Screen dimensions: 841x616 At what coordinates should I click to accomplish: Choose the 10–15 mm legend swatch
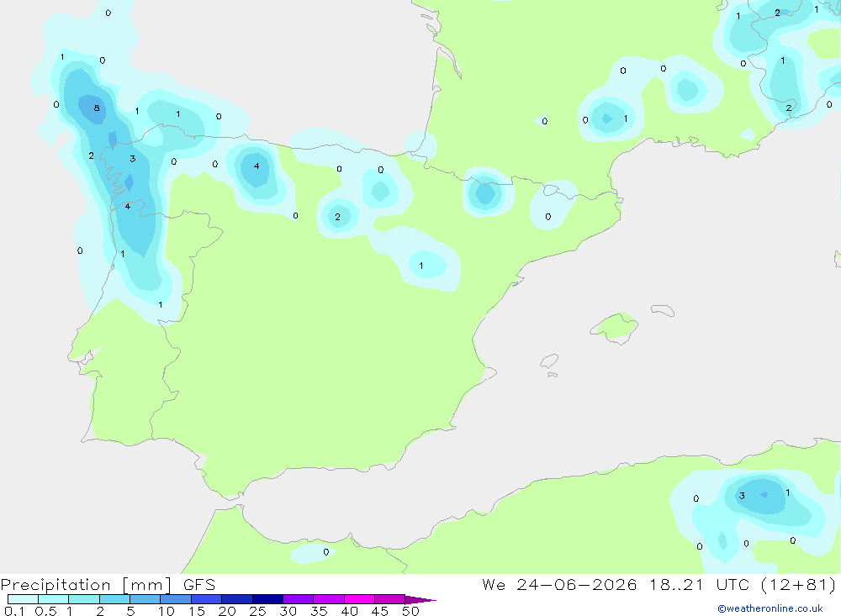pos(176,599)
